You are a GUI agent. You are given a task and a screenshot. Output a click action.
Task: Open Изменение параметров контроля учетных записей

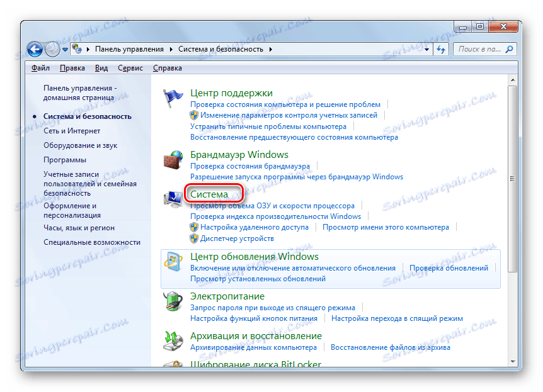[289, 115]
